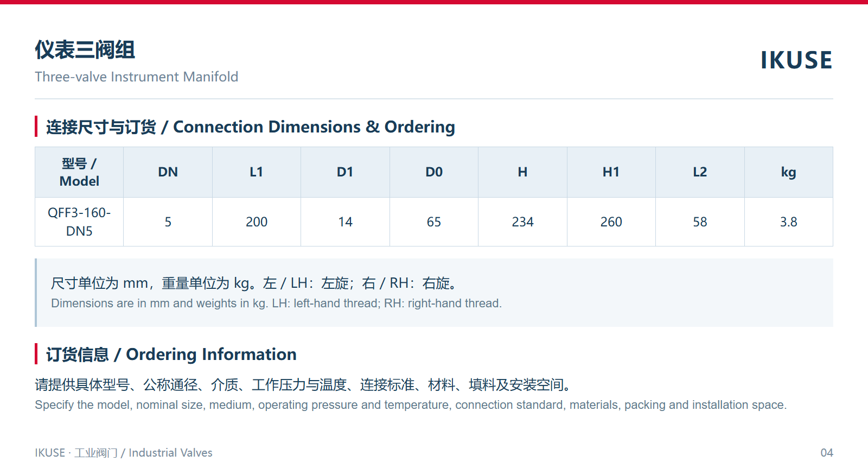Click the subtitle 'Three-valve Instrument Manifold'

click(x=137, y=77)
